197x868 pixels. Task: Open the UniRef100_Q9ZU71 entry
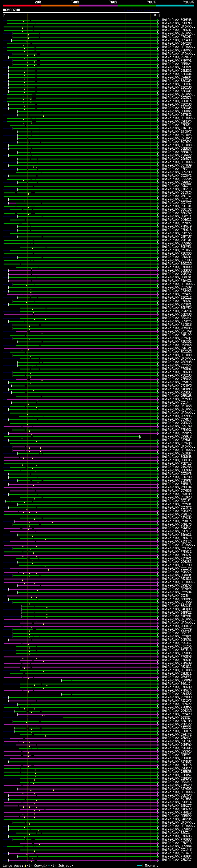click(x=177, y=98)
